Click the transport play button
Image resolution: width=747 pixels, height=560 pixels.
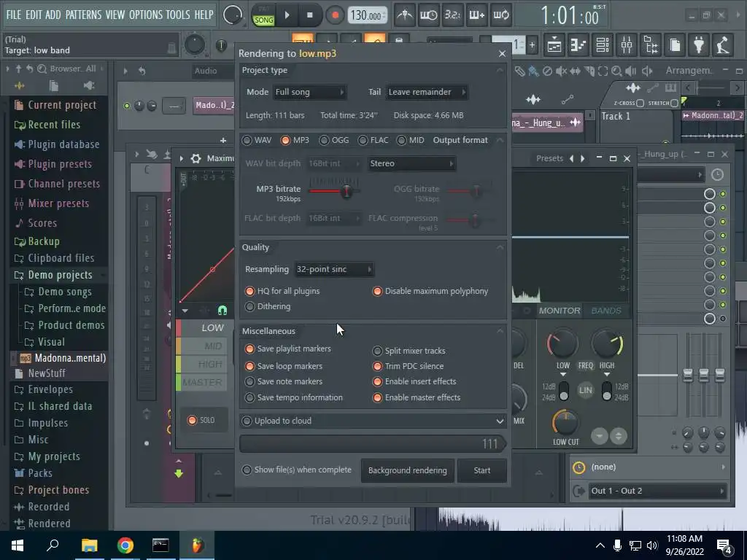click(287, 15)
